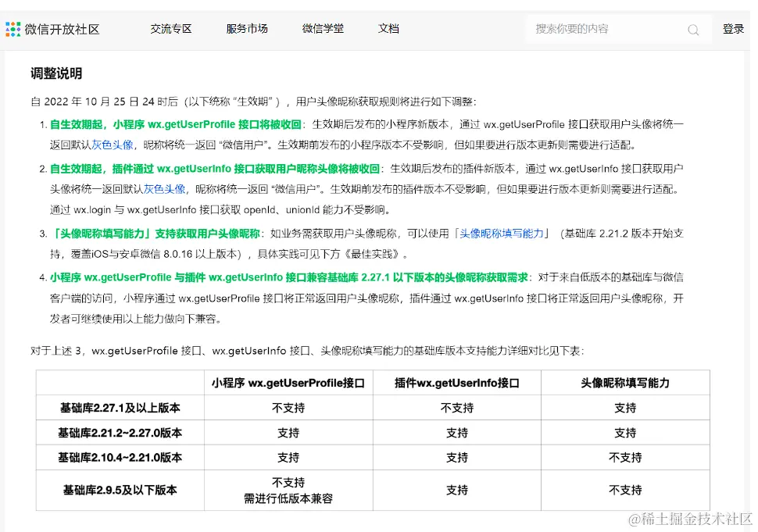Click the intro line starting 自 2022 年 10 月 25 日

(254, 102)
